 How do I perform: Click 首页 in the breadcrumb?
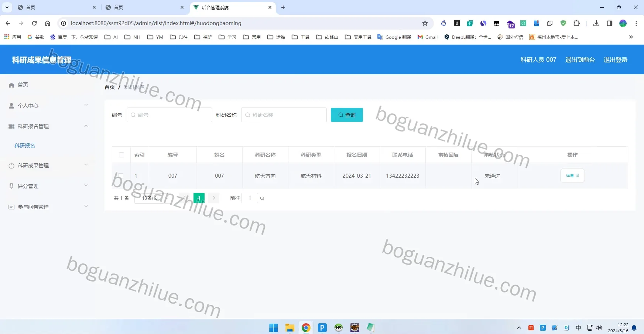coord(109,87)
